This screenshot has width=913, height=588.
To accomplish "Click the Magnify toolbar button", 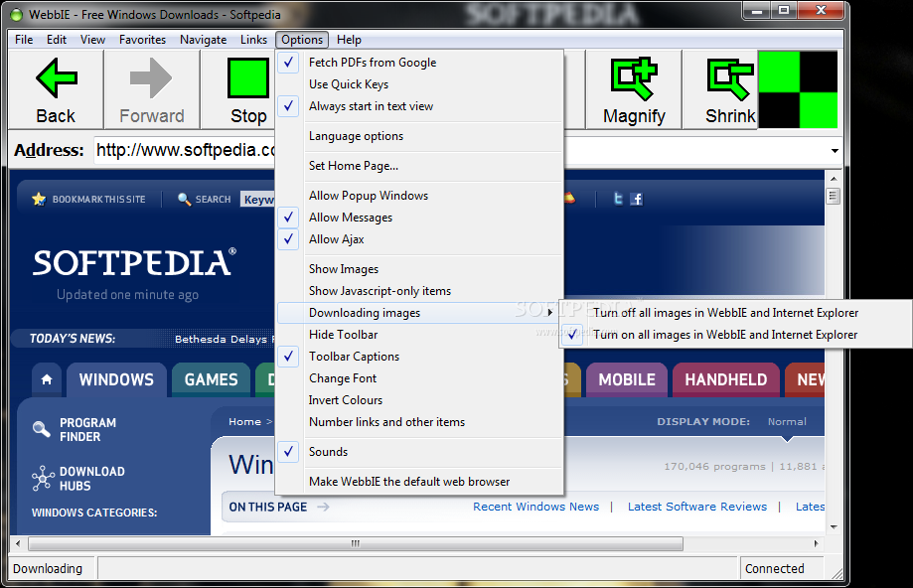I will click(634, 89).
